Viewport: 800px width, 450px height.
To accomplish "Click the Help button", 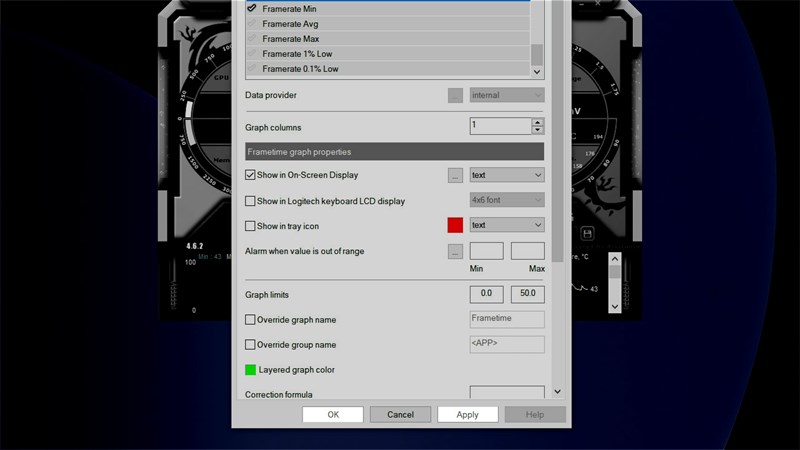I will (x=535, y=414).
